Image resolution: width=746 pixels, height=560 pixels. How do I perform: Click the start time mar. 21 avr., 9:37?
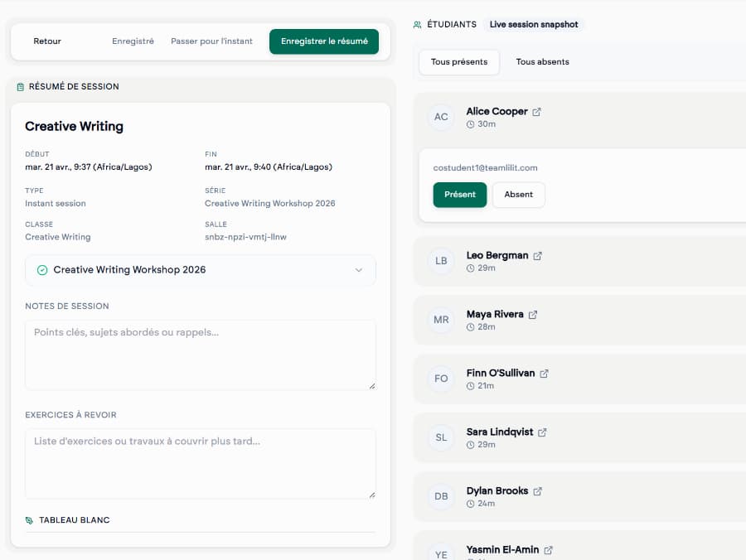point(89,167)
